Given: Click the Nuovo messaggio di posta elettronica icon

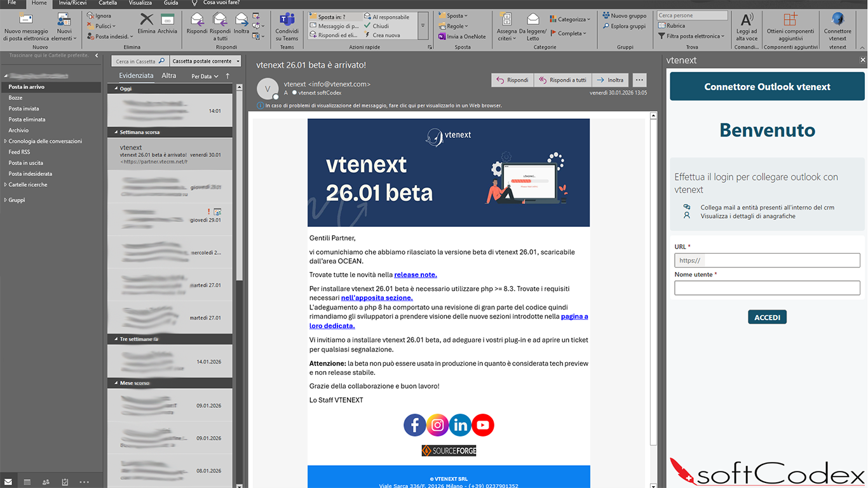Looking at the screenshot, I should (x=26, y=18).
